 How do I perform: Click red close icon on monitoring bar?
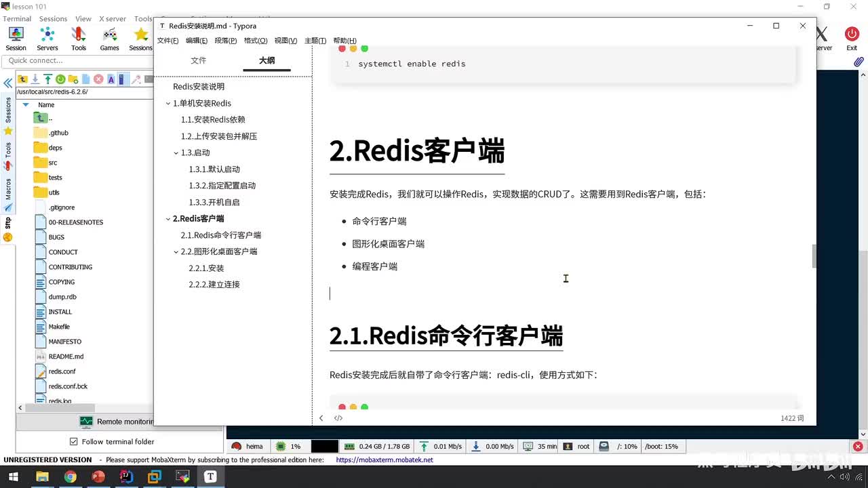[x=858, y=447]
